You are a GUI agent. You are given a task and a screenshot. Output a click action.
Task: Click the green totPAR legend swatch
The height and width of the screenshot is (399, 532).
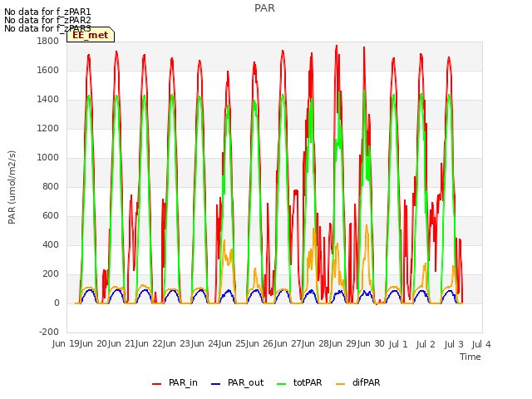[281, 384]
